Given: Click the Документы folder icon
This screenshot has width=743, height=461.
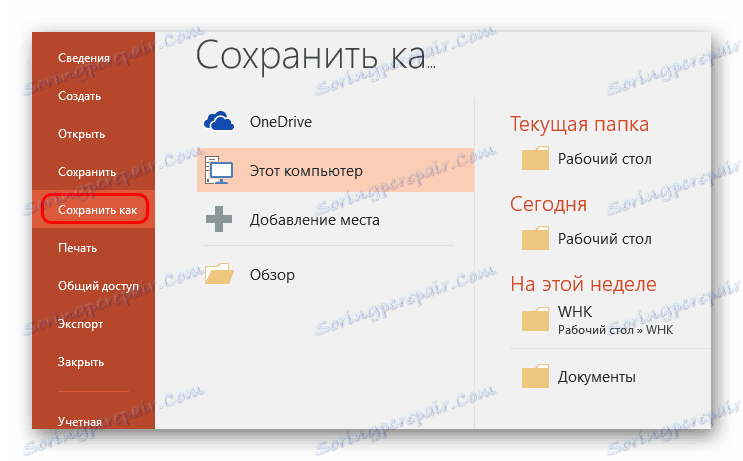Looking at the screenshot, I should pos(535,376).
